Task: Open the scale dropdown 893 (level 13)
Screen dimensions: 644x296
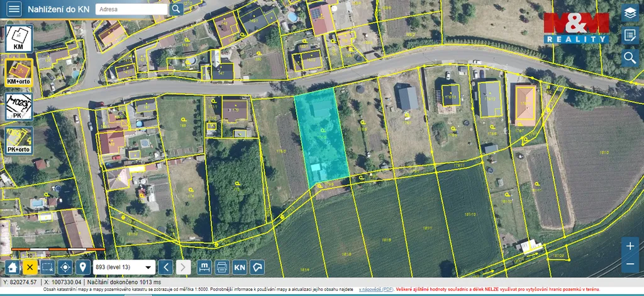Action: coord(124,267)
